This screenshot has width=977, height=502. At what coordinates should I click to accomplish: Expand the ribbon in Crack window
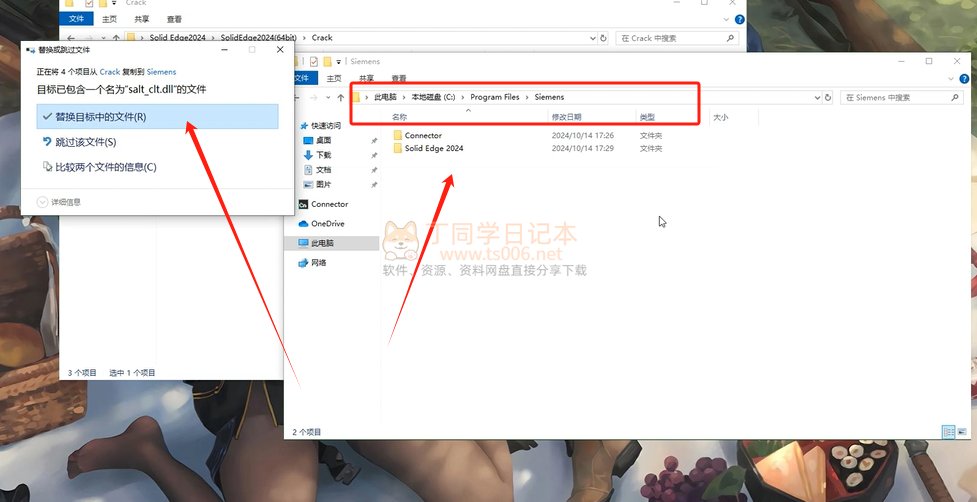[x=726, y=19]
